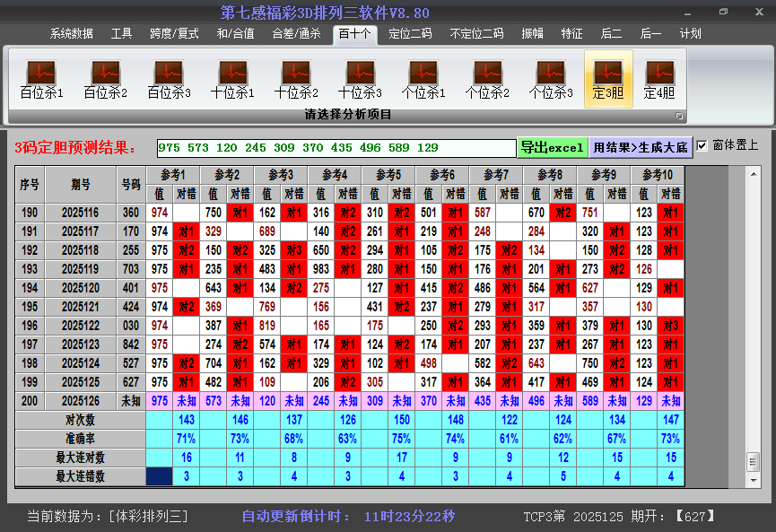Click the 期号 column header
The image size is (776, 532).
pos(80,185)
